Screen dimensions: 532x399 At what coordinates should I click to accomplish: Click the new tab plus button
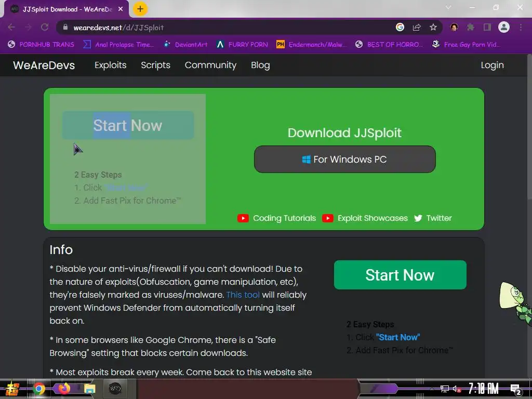140,9
